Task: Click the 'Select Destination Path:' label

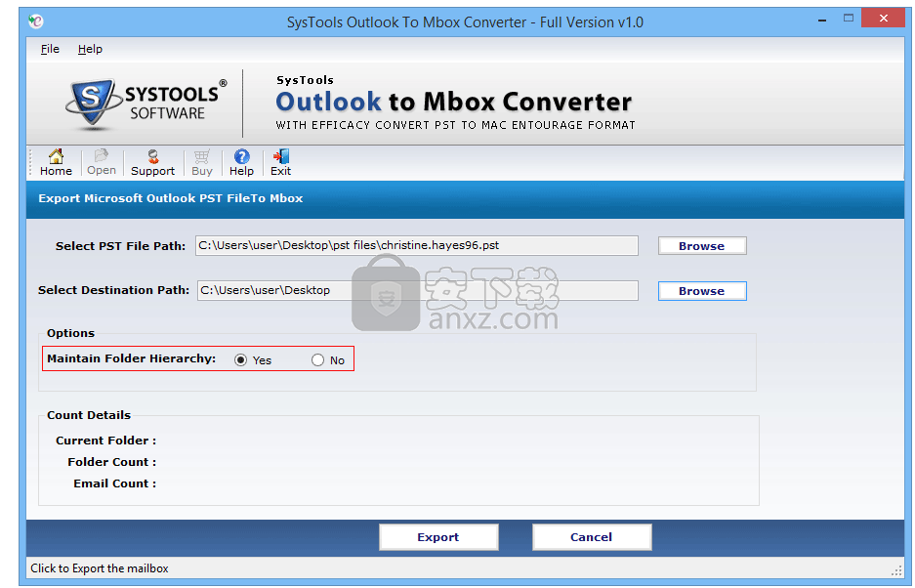Action: [113, 290]
